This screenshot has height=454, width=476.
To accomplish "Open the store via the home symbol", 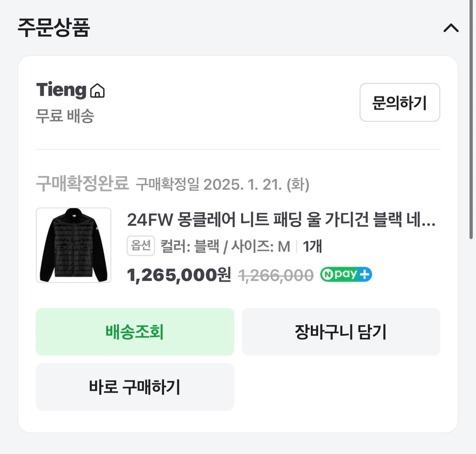I will (98, 90).
